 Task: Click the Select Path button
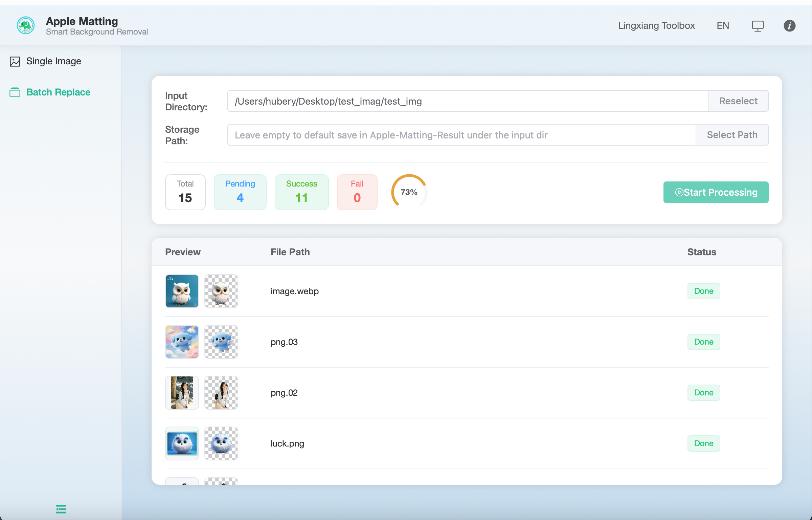(x=732, y=135)
